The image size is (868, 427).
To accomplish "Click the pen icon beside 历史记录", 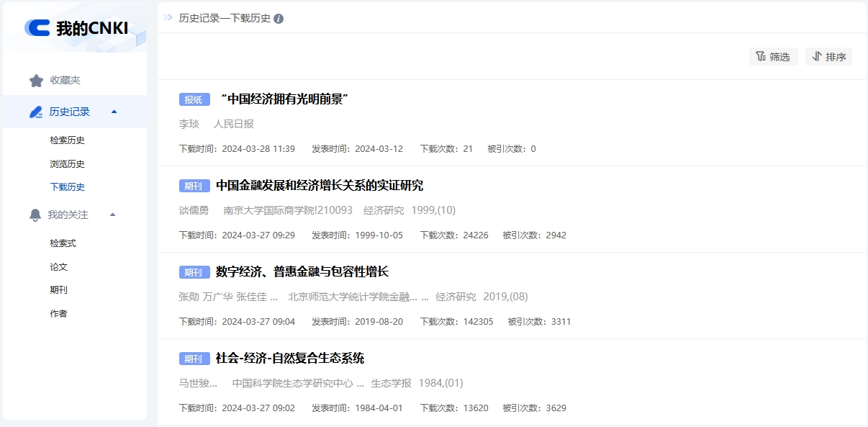I will pos(36,112).
